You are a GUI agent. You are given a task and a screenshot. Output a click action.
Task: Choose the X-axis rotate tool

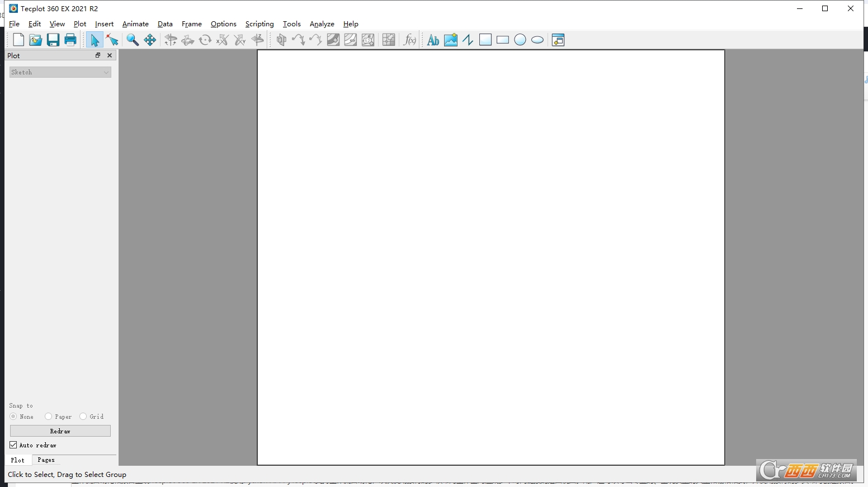pos(223,40)
